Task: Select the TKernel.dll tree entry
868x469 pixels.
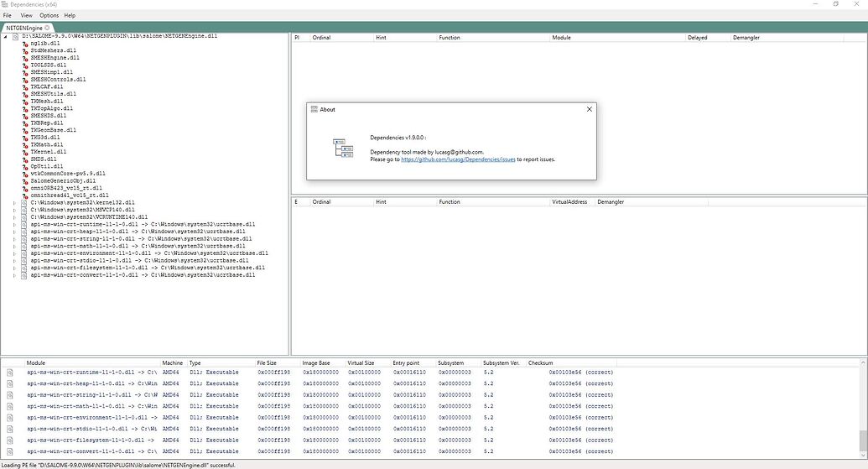Action: [48, 152]
